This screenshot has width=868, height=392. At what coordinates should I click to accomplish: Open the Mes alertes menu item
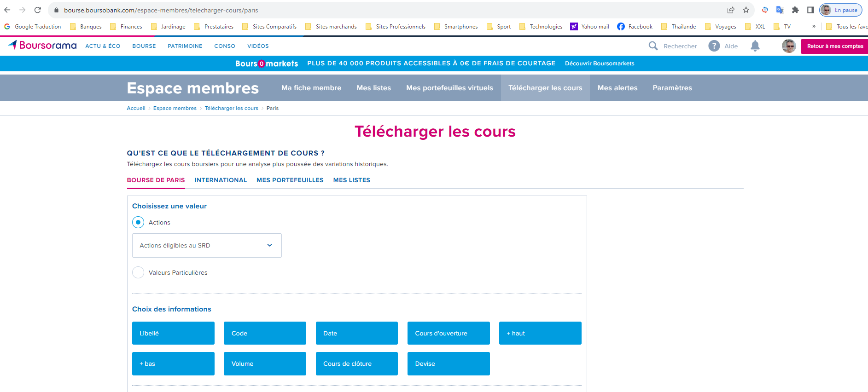[x=617, y=88]
